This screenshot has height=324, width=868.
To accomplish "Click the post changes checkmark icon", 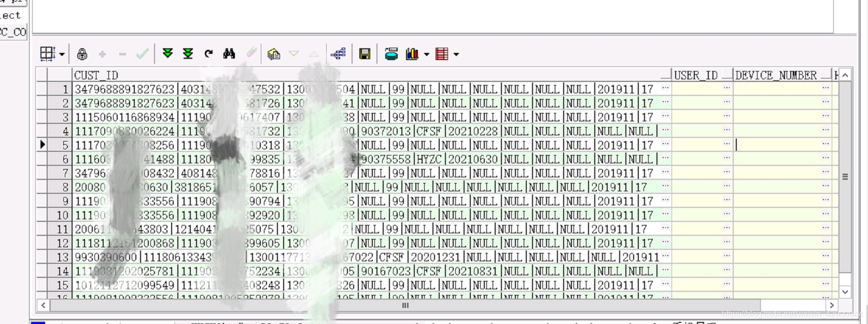I will [x=143, y=54].
